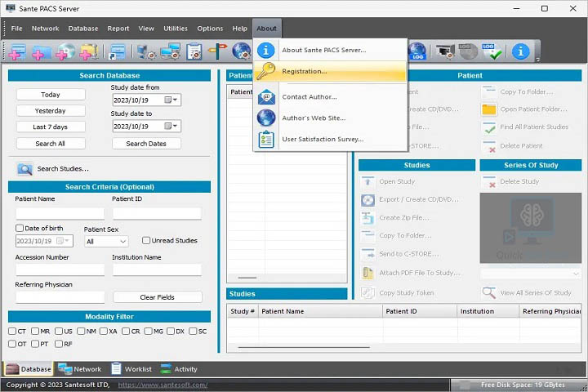The height and width of the screenshot is (392, 588).
Task: Open the Date of birth date dropdown
Action: tap(64, 241)
